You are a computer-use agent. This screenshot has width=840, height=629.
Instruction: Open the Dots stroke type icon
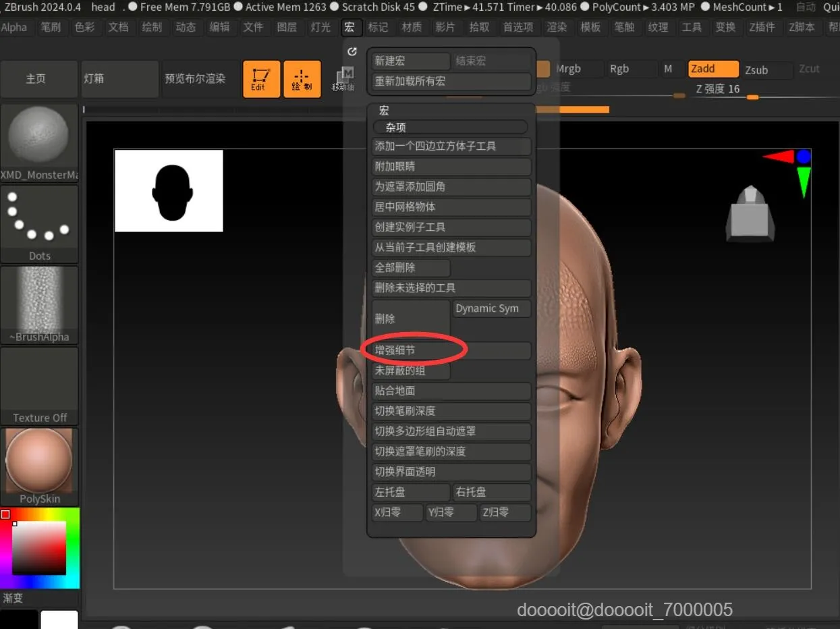tap(40, 224)
